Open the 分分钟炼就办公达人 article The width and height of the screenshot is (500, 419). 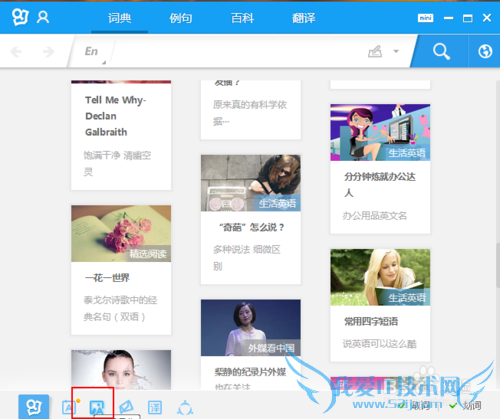pyautogui.click(x=380, y=185)
